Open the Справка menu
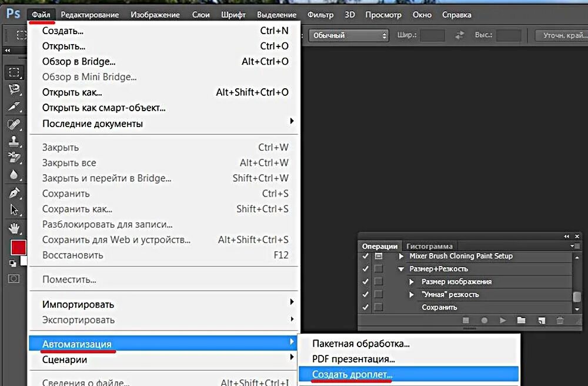Image resolution: width=588 pixels, height=386 pixels. 456,15
